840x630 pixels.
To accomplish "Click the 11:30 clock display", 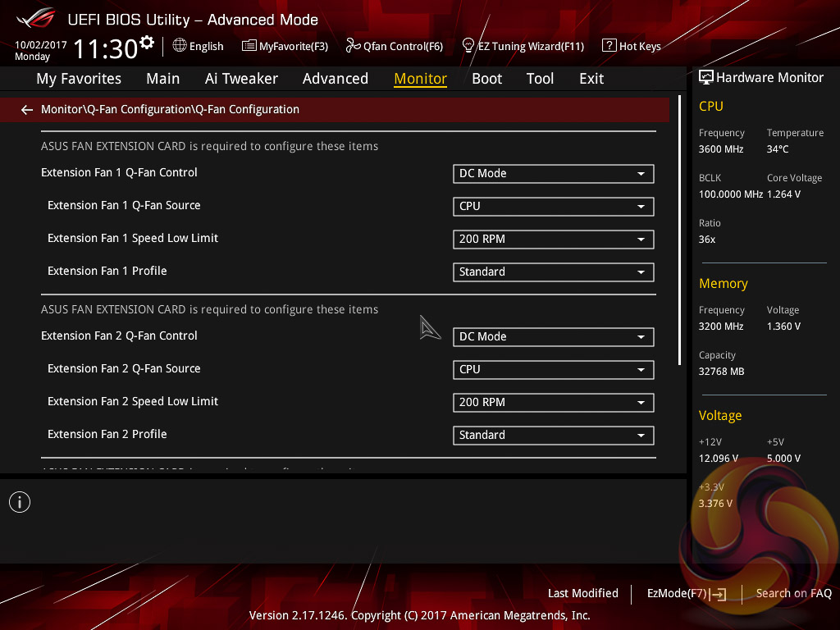I will coord(106,48).
